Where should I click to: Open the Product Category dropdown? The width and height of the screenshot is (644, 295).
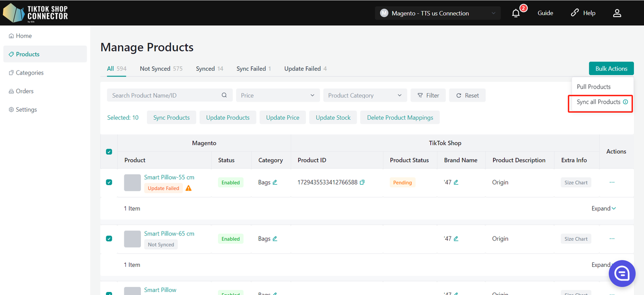pyautogui.click(x=365, y=95)
